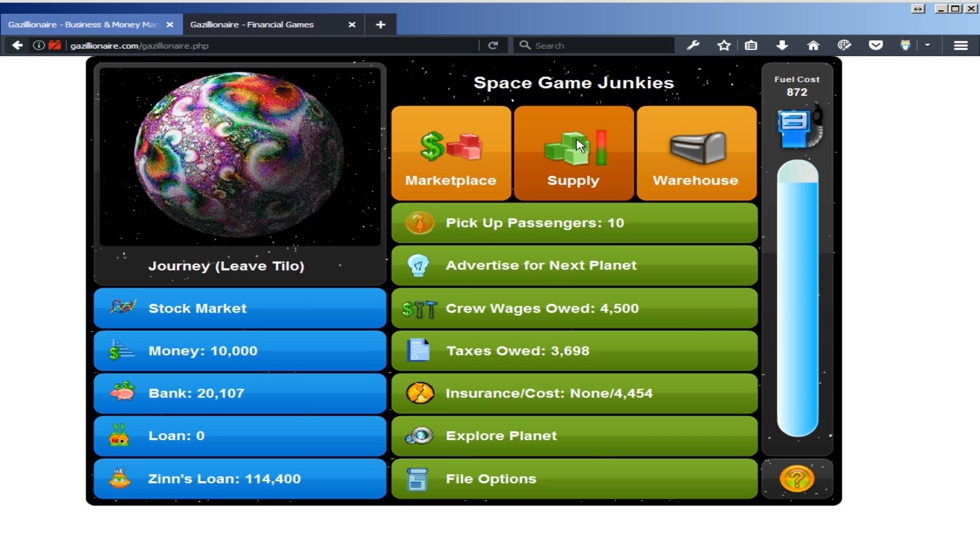980x551 pixels.
Task: Pay Taxes Owed: 3,698
Action: pyautogui.click(x=574, y=351)
